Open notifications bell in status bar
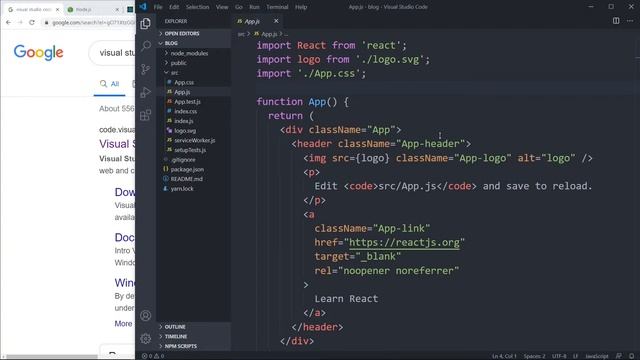The width and height of the screenshot is (640, 360). pos(631,356)
